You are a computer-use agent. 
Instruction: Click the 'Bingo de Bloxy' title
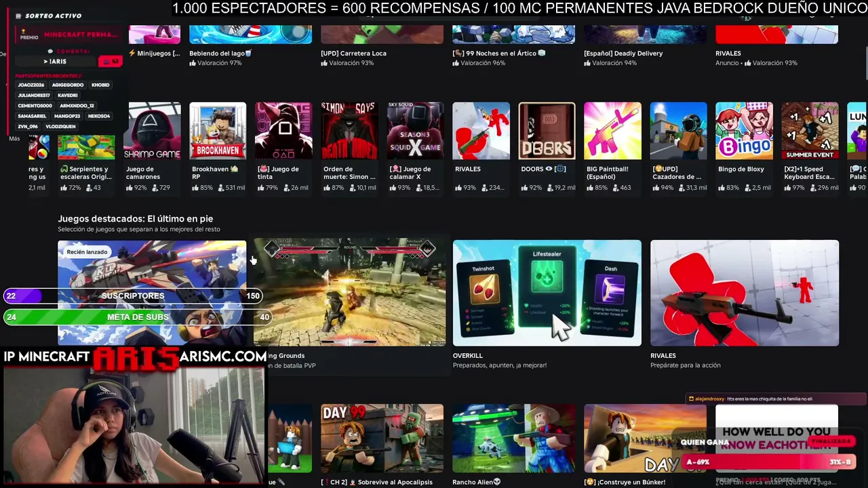(x=741, y=169)
